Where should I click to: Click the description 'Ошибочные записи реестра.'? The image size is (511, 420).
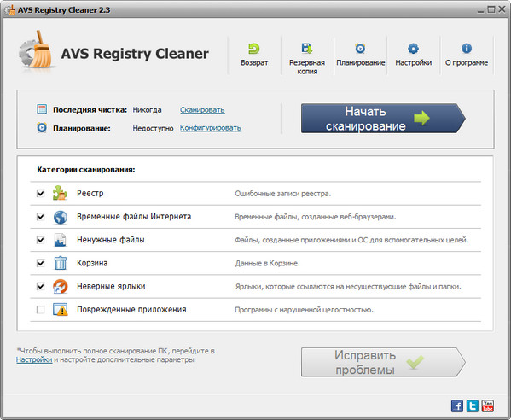283,194
